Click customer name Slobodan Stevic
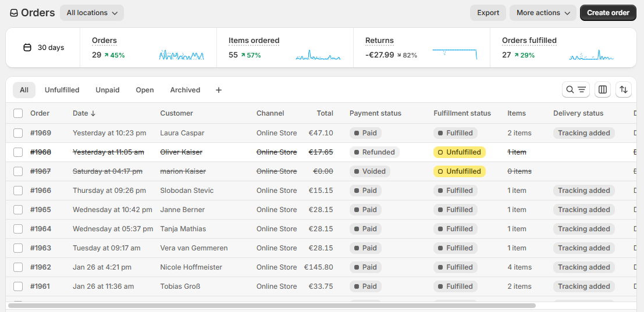This screenshot has height=312, width=644. pyautogui.click(x=187, y=191)
